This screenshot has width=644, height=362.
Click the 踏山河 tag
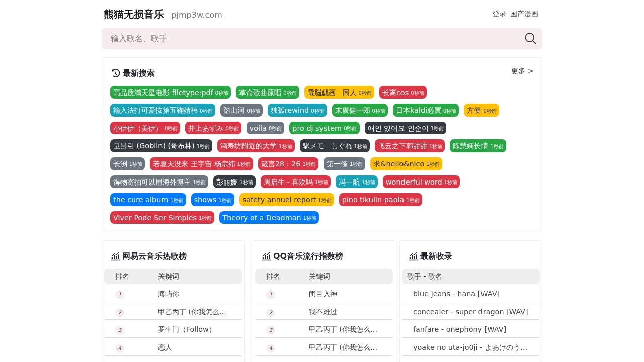click(242, 110)
